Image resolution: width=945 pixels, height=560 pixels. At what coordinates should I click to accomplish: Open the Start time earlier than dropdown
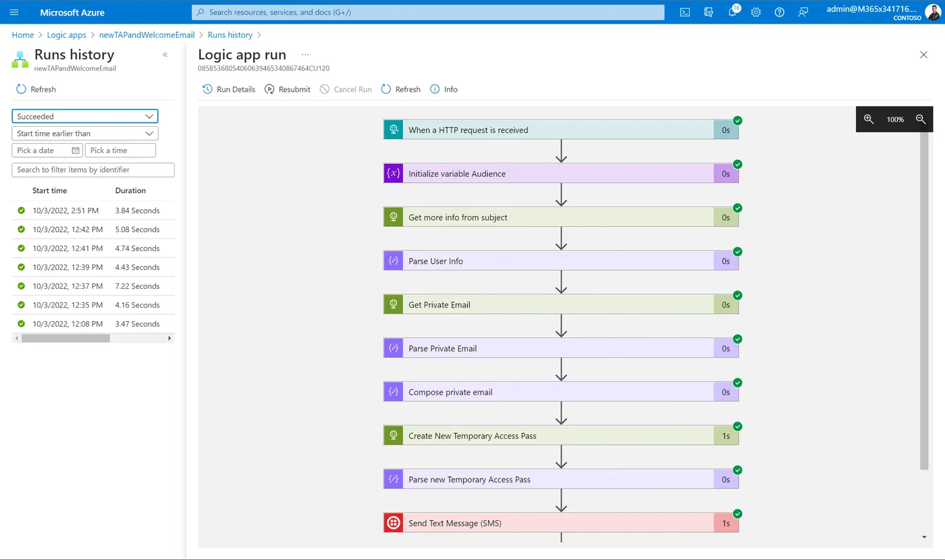[x=85, y=134]
